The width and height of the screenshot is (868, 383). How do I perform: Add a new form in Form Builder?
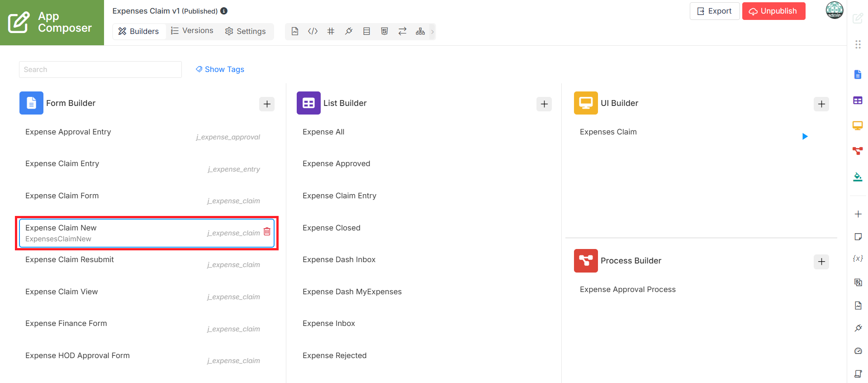267,104
